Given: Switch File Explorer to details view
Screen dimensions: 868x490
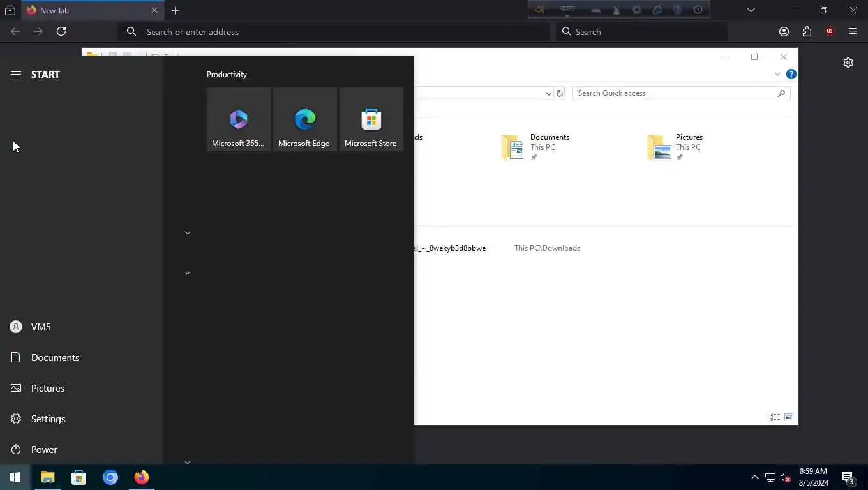Looking at the screenshot, I should tap(775, 417).
